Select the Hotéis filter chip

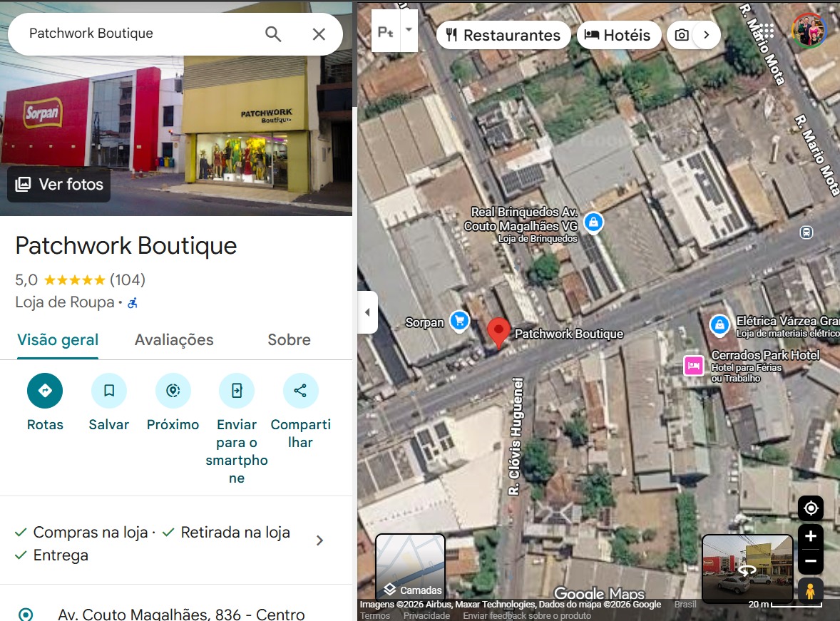[x=619, y=36]
